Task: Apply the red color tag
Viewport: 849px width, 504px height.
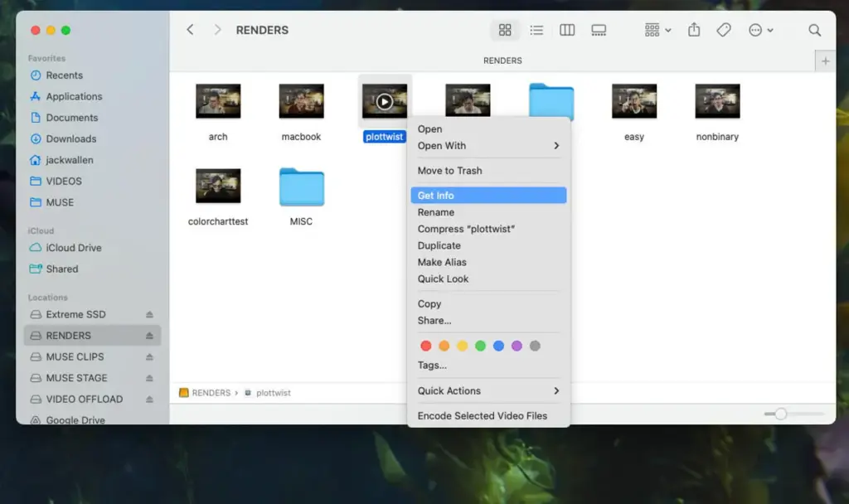Action: coord(426,346)
